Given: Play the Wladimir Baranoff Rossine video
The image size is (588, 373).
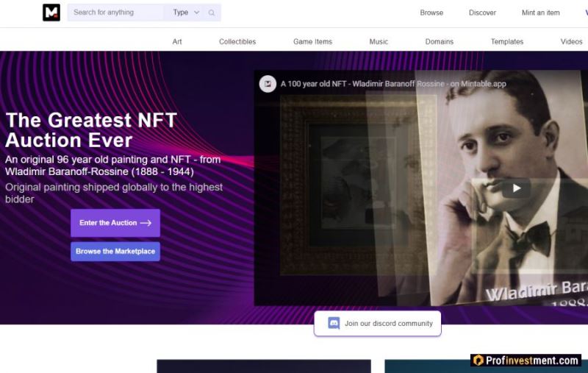Looking at the screenshot, I should [516, 188].
